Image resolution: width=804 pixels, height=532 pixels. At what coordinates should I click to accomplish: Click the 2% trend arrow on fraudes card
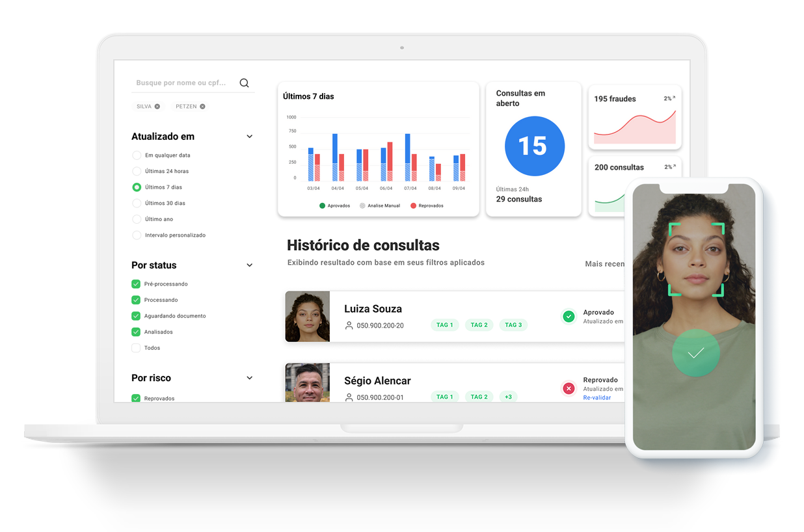674,98
